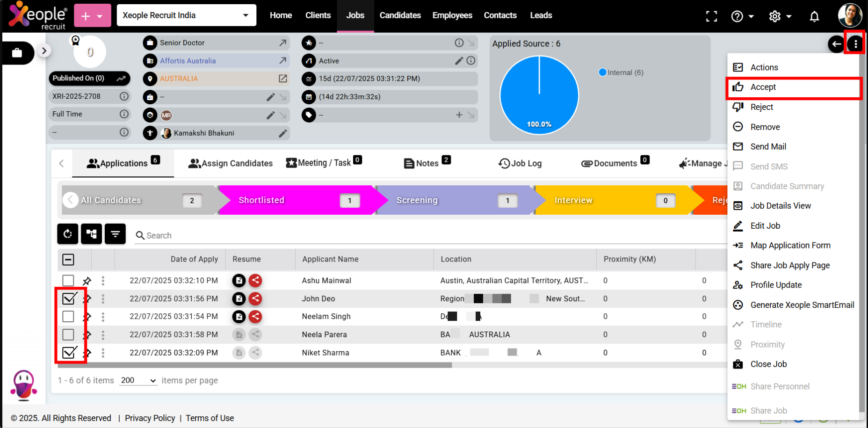This screenshot has width=868, height=428.
Task: Choose Remove in the actions menu
Action: [x=794, y=127]
